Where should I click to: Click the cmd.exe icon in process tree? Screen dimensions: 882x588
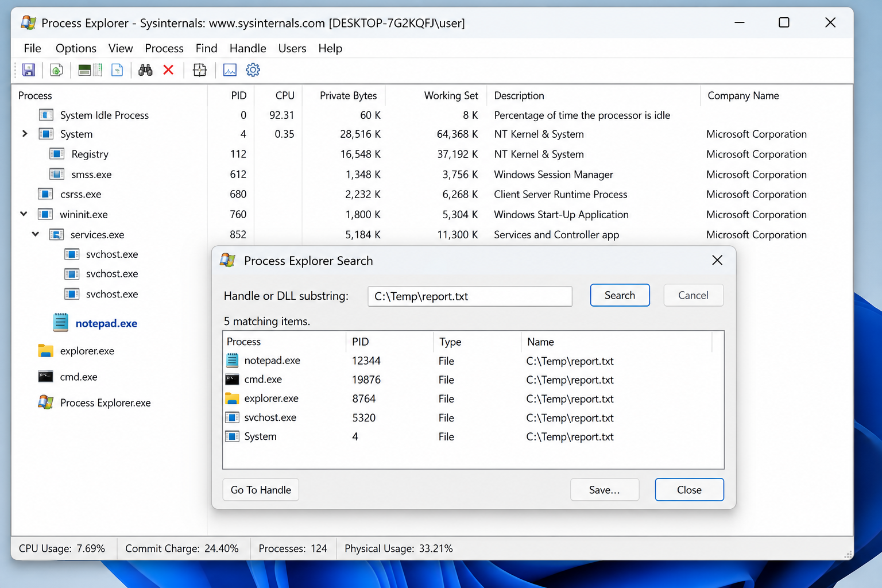(x=45, y=377)
